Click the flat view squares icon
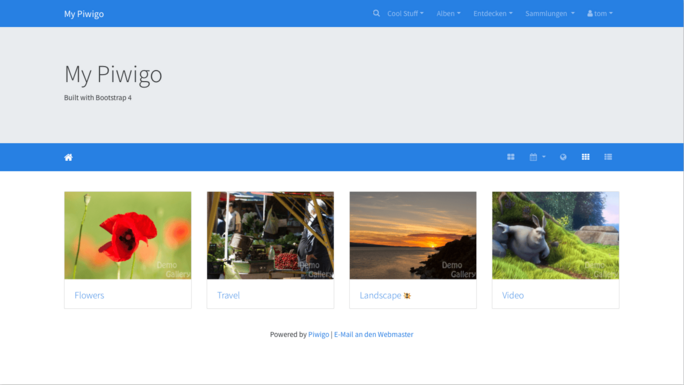The width and height of the screenshot is (684, 385). tap(511, 157)
